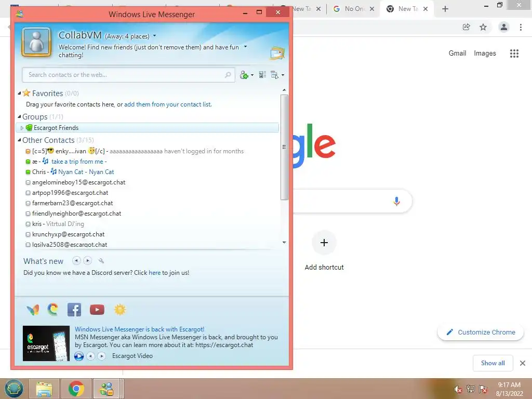Open the Facebook tab icon
This screenshot has height=399, width=532.
(74, 310)
